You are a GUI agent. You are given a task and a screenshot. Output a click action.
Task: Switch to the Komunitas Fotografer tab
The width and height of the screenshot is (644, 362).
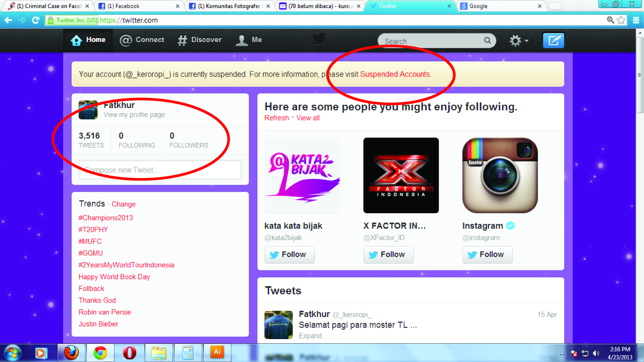tap(229, 6)
